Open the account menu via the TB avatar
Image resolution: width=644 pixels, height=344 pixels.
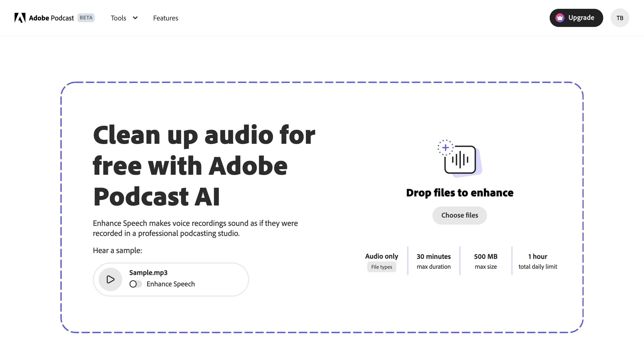click(620, 18)
